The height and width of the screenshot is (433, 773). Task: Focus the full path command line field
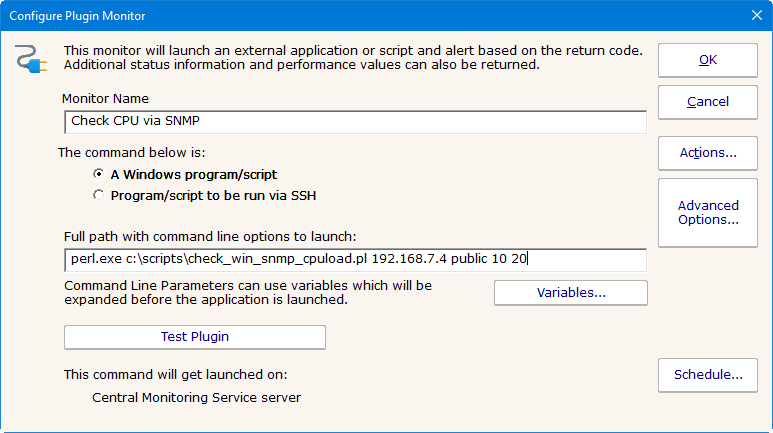coord(353,259)
